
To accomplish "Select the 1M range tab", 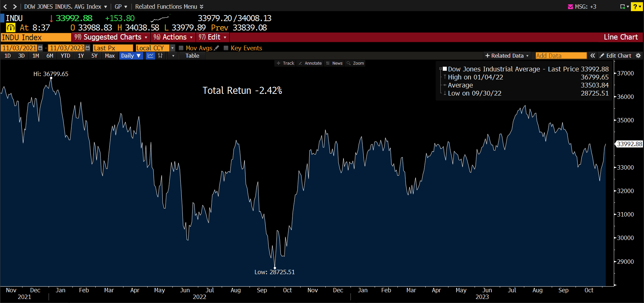I will (x=36, y=56).
